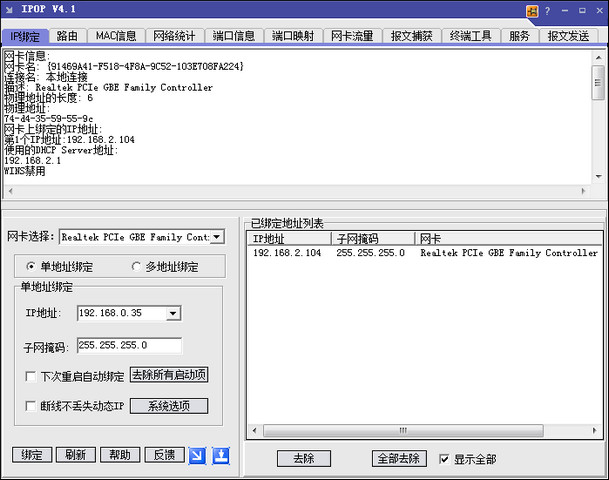Open the 网卡选择 adapter dropdown

(x=217, y=237)
